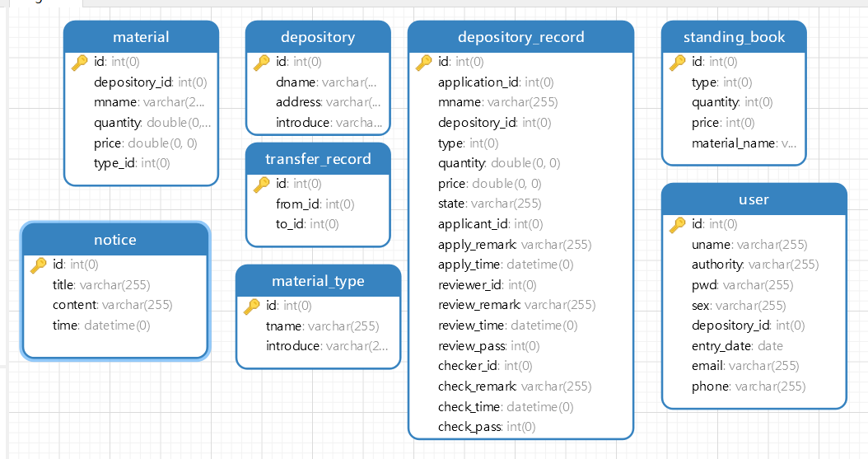
Task: Select the depository table header
Action: pyautogui.click(x=318, y=37)
